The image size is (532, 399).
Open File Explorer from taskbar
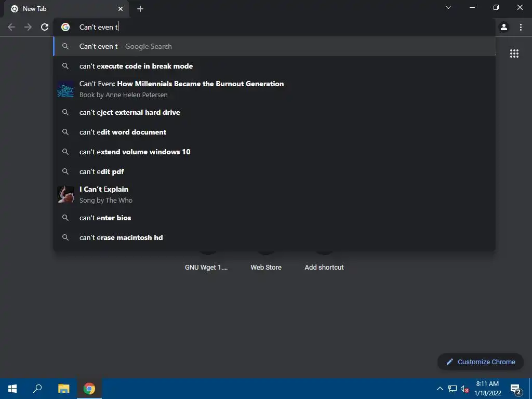click(63, 389)
